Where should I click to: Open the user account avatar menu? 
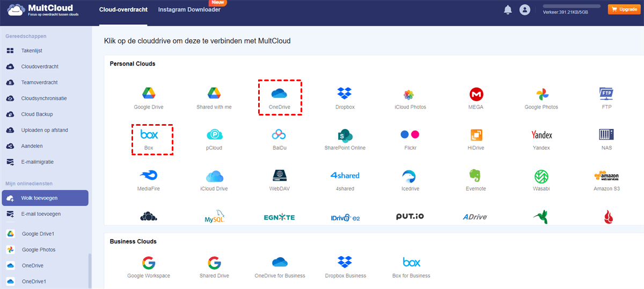(x=525, y=10)
